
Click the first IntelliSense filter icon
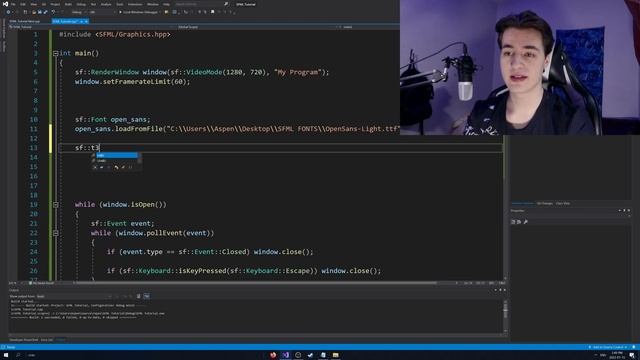point(95,167)
